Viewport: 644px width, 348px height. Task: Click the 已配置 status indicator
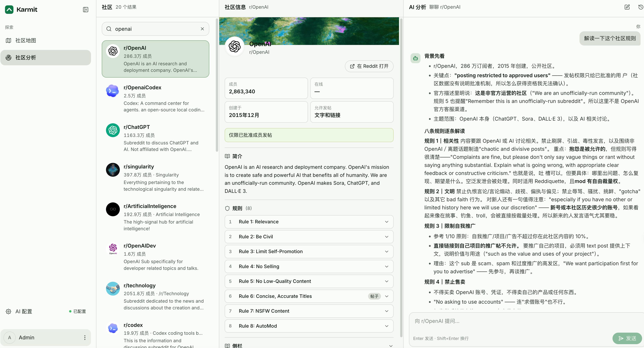click(x=78, y=312)
